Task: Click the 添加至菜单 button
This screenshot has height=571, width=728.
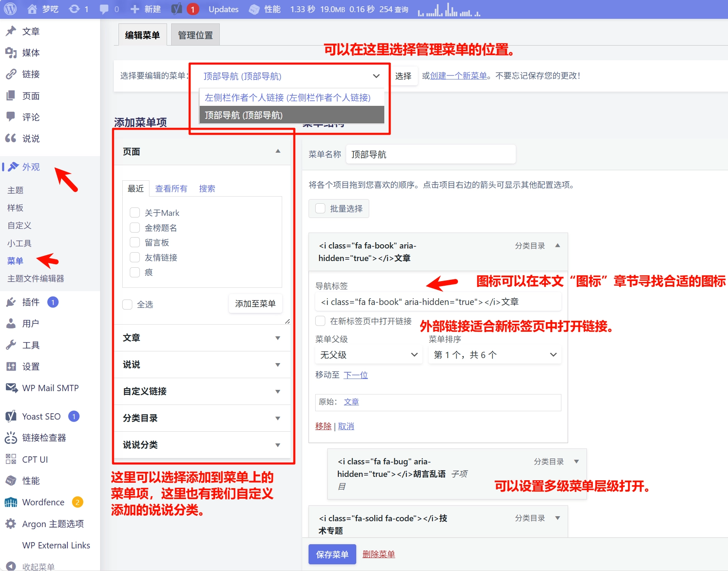Action: (x=255, y=304)
